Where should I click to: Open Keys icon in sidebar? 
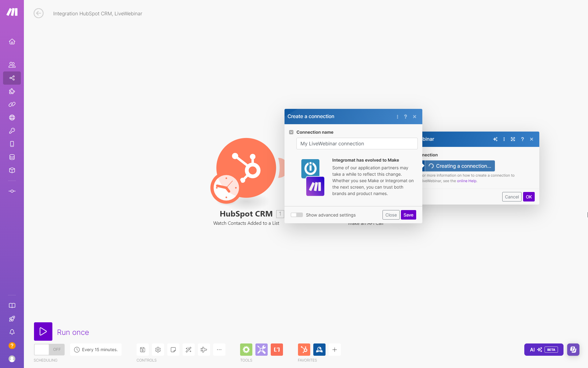(12, 131)
